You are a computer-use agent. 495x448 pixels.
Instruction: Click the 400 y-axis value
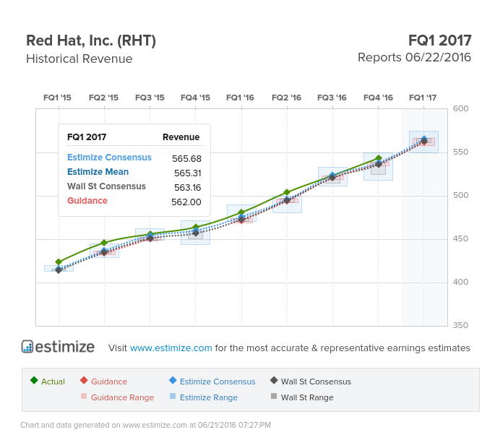(460, 282)
